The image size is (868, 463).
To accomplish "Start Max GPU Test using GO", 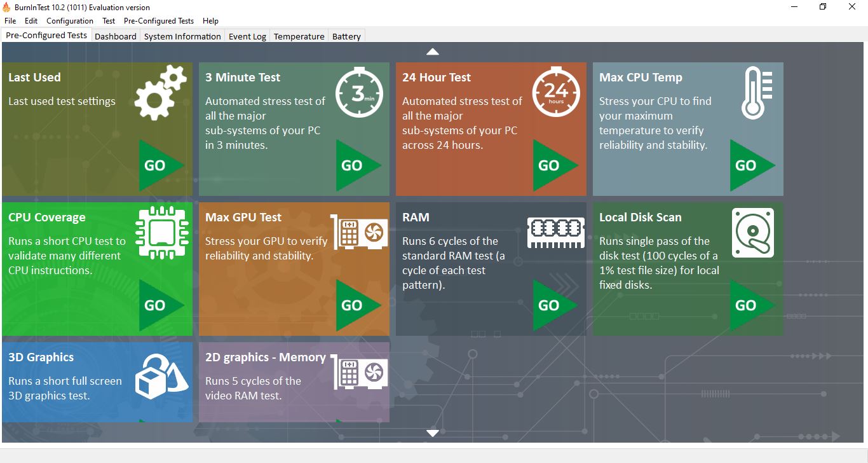I will (x=358, y=305).
